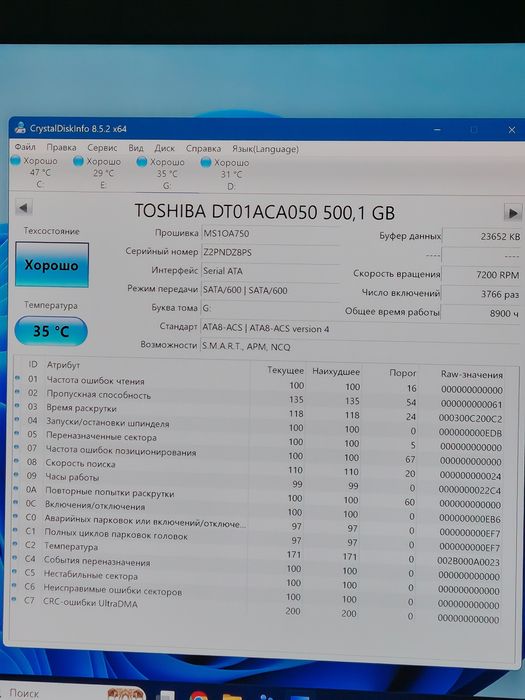Open the Справка menu

coord(203,149)
